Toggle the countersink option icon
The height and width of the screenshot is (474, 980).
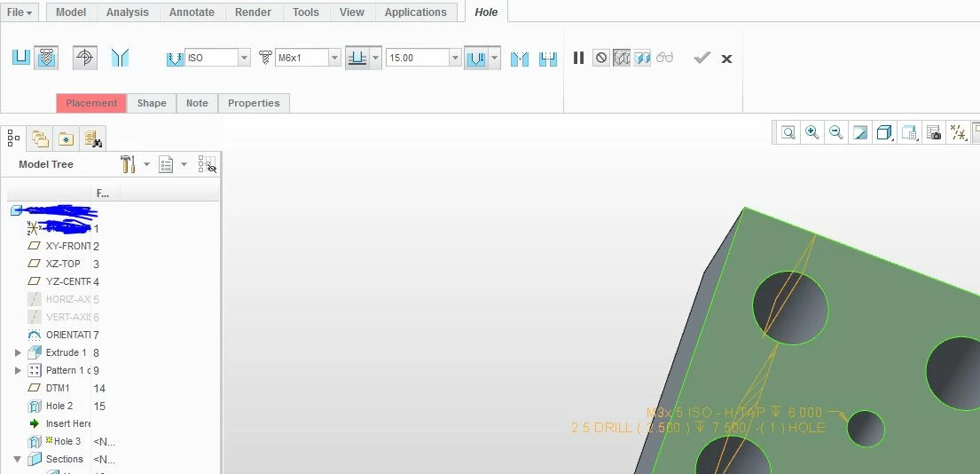point(520,59)
